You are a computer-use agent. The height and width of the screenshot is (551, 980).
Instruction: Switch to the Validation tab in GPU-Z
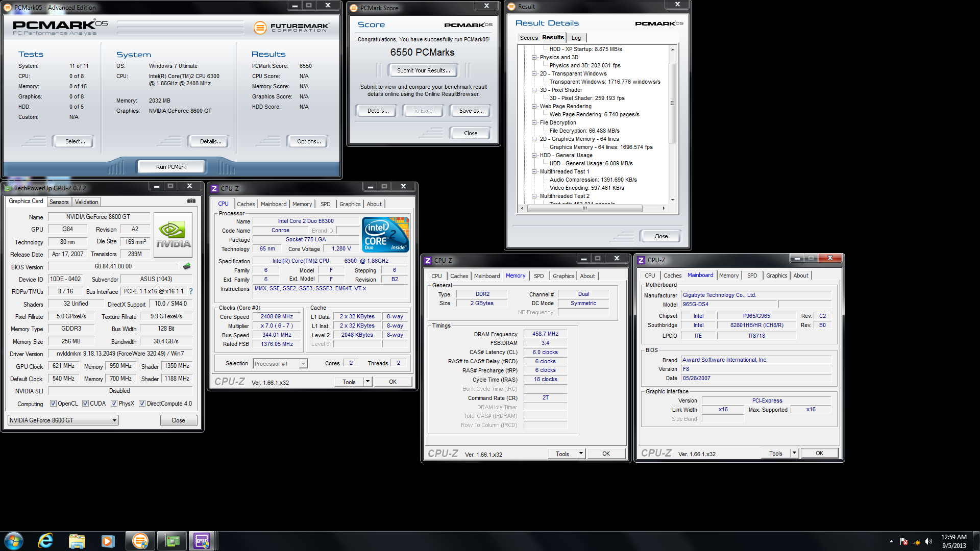[x=86, y=202]
